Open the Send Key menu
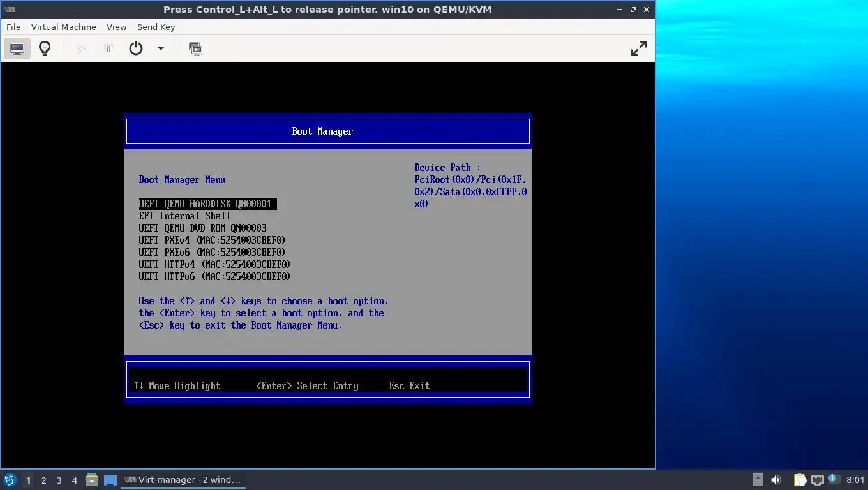 (156, 27)
